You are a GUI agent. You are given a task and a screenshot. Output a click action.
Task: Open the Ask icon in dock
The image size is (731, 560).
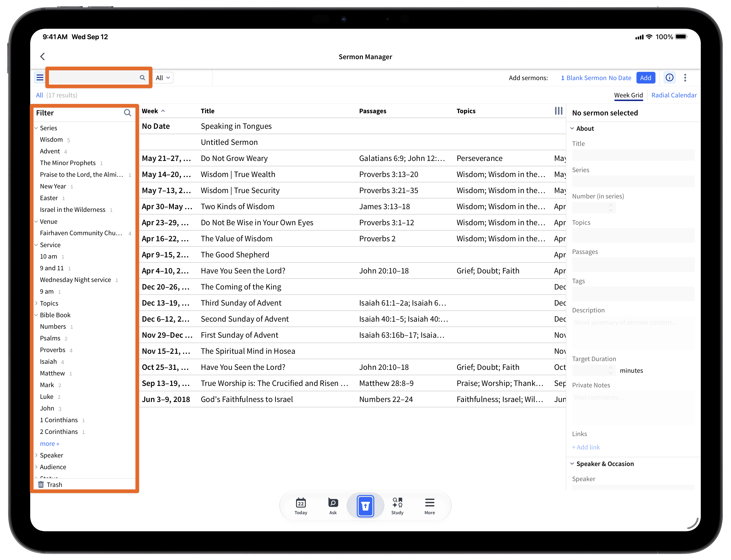point(333,505)
